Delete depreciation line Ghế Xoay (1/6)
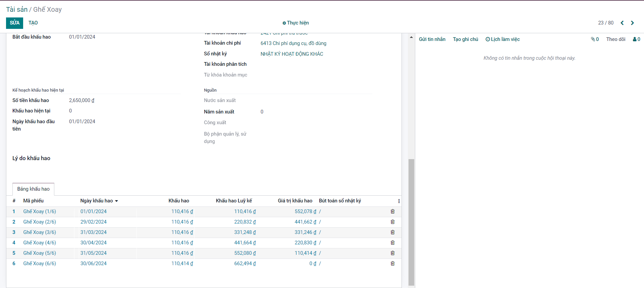The image size is (644, 288). (x=392, y=211)
